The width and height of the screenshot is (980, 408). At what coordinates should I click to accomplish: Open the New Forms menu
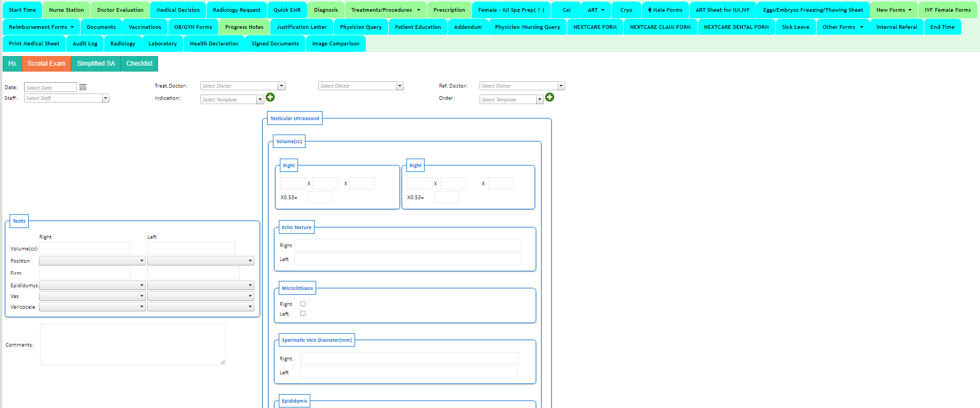pyautogui.click(x=894, y=10)
